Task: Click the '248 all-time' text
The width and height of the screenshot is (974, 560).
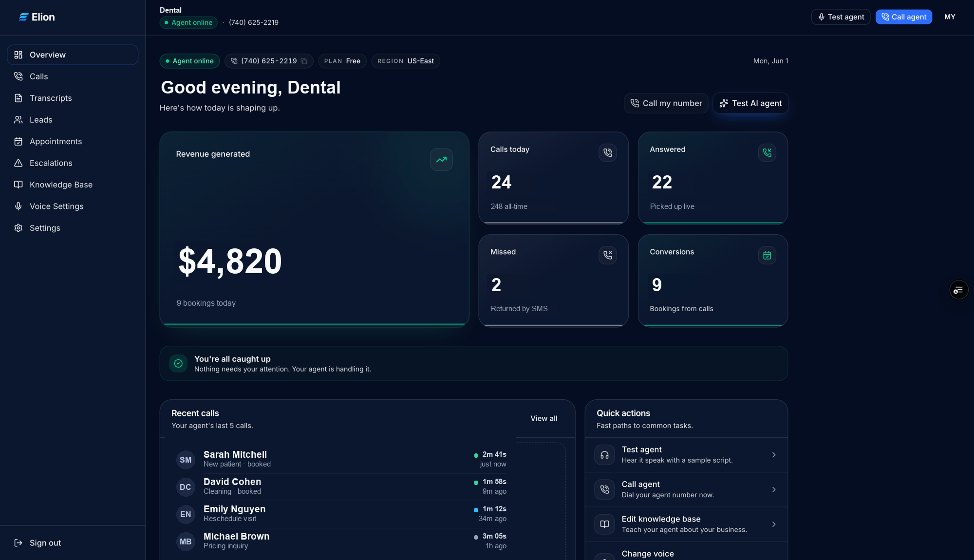Action: 509,206
